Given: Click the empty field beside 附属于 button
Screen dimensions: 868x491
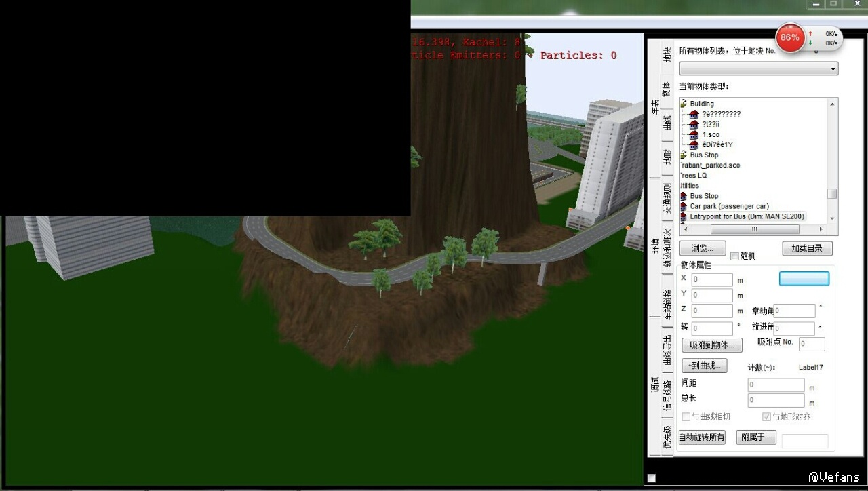Looking at the screenshot, I should click(805, 441).
